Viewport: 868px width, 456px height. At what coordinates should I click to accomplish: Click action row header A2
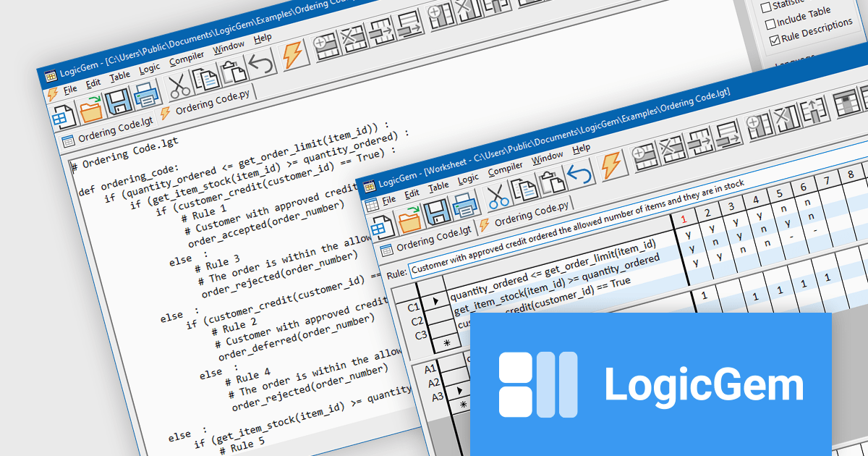[434, 383]
